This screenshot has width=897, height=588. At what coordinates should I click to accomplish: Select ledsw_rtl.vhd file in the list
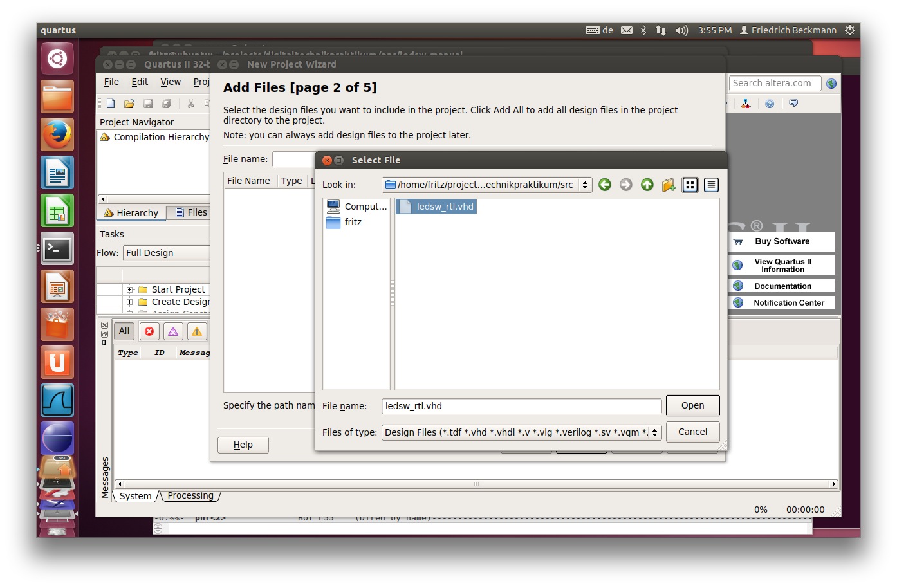click(x=444, y=207)
